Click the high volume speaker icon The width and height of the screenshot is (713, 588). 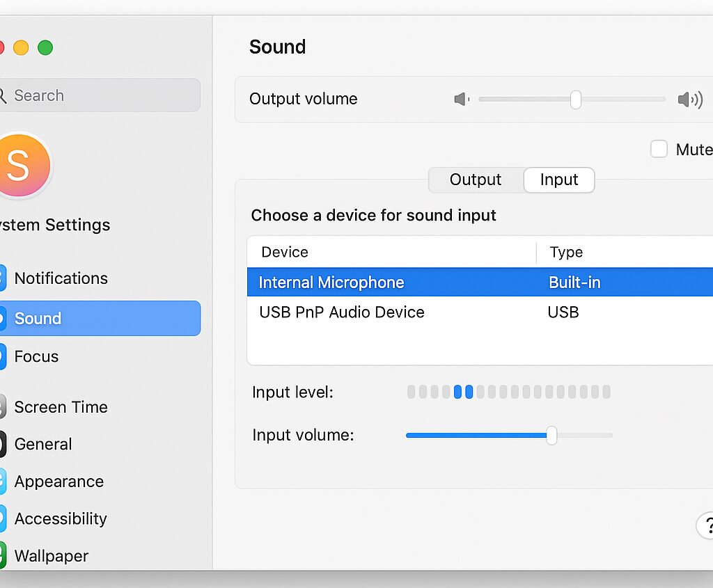[x=689, y=100]
